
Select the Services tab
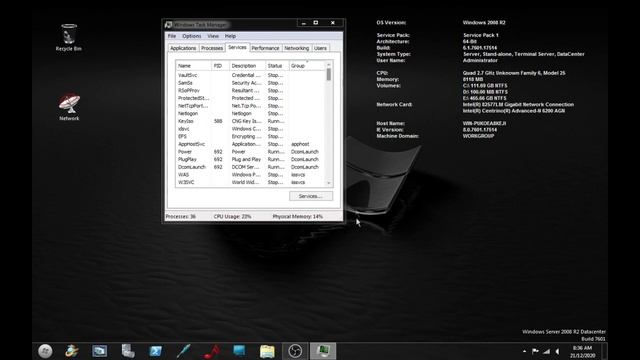pos(237,47)
